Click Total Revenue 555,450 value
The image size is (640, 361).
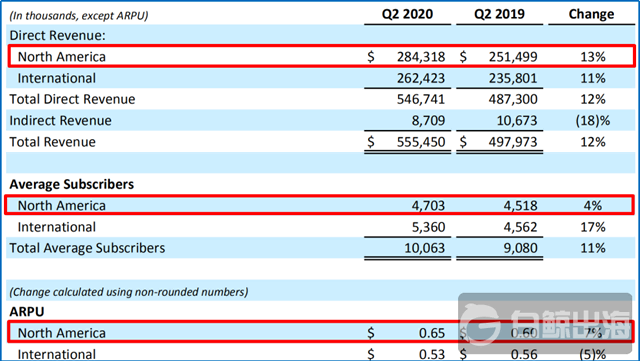[x=421, y=142]
